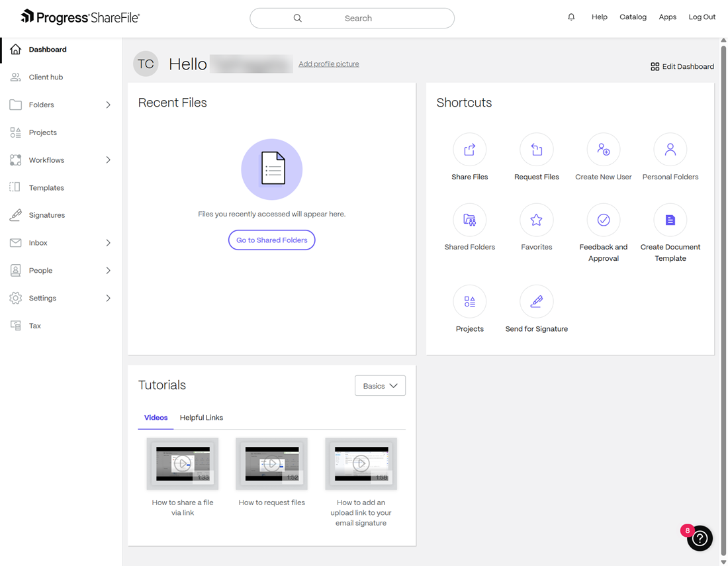This screenshot has height=566, width=728.
Task: Click the Add profile picture link
Action: coord(328,64)
